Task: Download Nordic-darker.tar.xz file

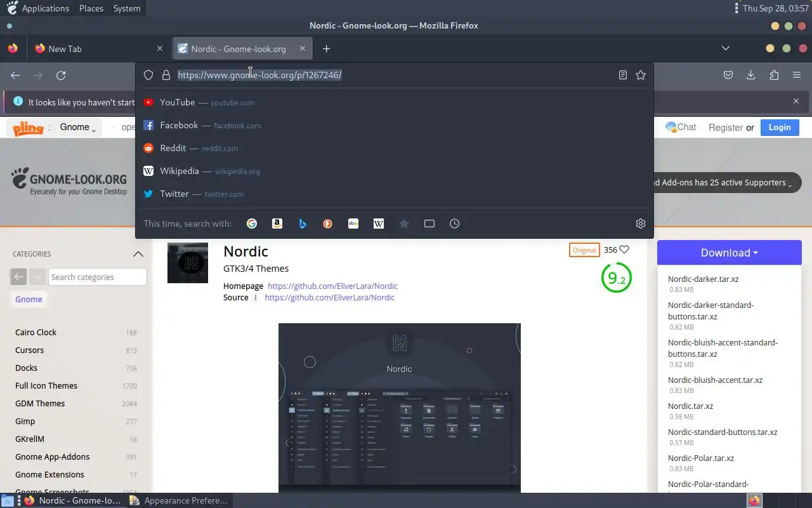Action: pyautogui.click(x=703, y=279)
